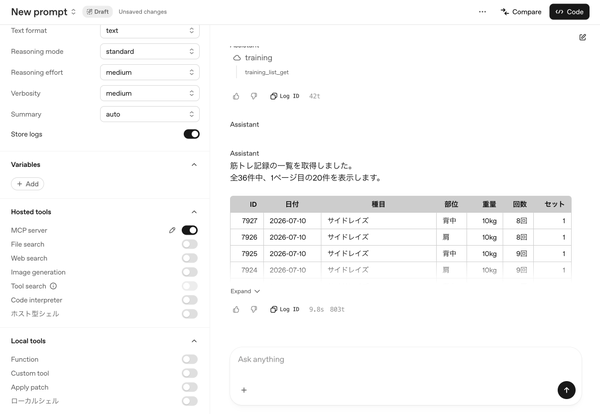
Task: Enable the File search toggle
Action: tap(189, 244)
